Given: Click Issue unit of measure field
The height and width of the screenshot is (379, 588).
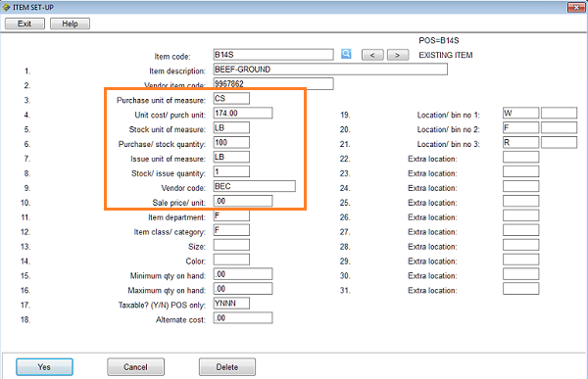Looking at the screenshot, I should coord(231,157).
